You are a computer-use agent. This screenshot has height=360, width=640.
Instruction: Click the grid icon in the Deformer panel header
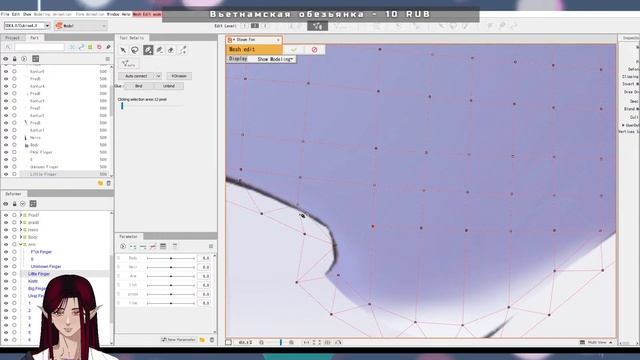click(33, 204)
